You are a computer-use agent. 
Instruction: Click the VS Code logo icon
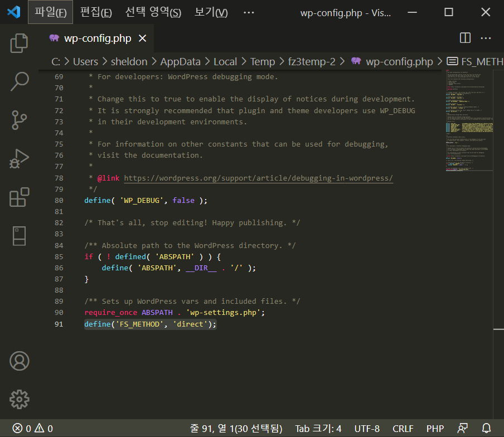coord(13,12)
